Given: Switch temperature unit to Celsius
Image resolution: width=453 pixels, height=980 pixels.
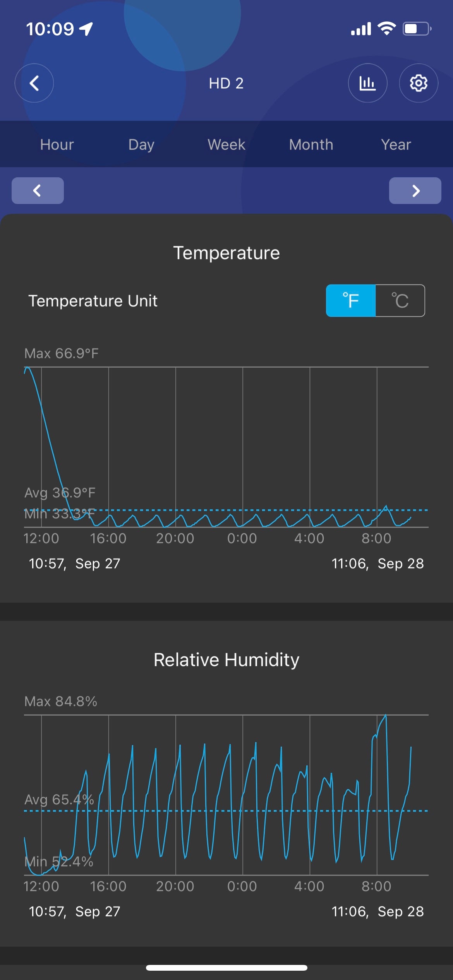Looking at the screenshot, I should [x=400, y=301].
